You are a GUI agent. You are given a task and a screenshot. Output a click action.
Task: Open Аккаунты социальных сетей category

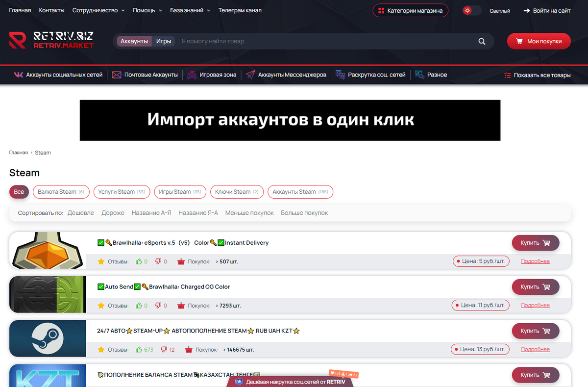pyautogui.click(x=64, y=75)
